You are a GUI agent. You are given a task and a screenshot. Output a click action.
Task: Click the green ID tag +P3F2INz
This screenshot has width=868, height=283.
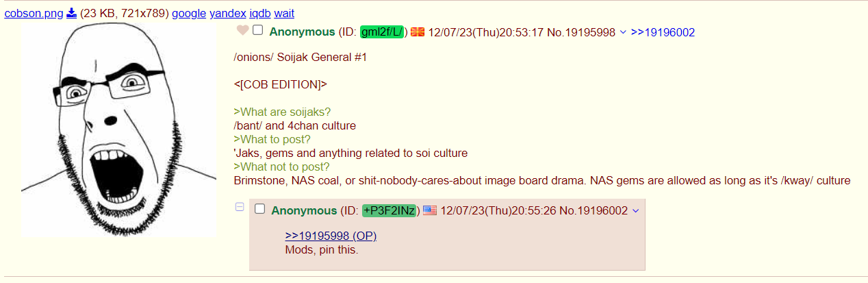click(390, 210)
